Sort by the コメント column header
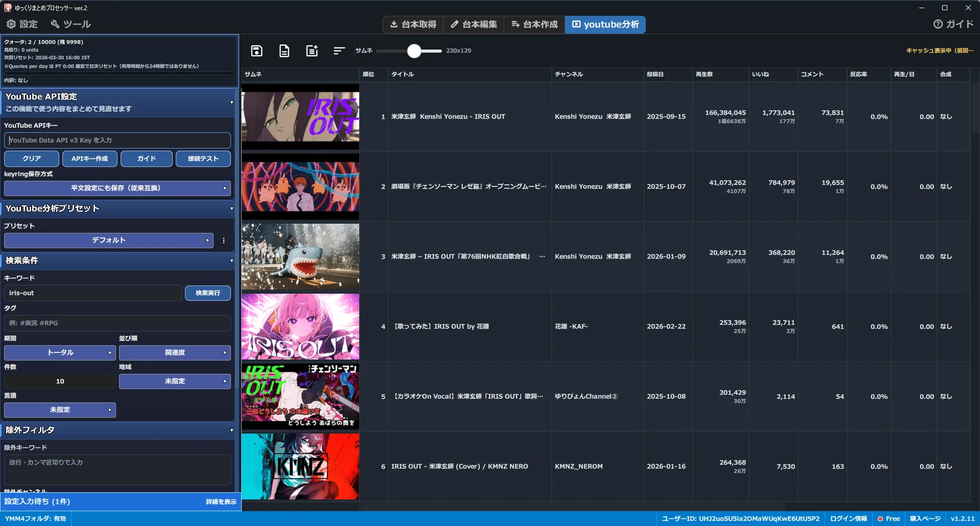This screenshot has width=980, height=526. coord(822,75)
